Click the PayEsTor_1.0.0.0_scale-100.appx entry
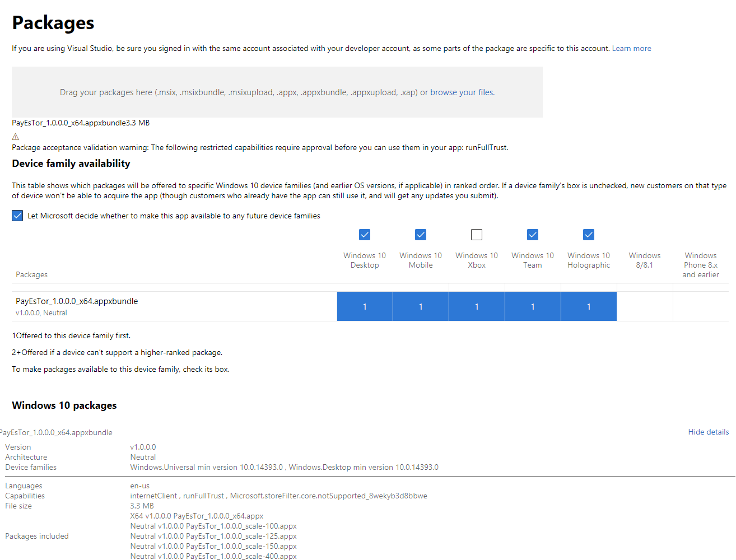The width and height of the screenshot is (736, 560). (x=213, y=526)
